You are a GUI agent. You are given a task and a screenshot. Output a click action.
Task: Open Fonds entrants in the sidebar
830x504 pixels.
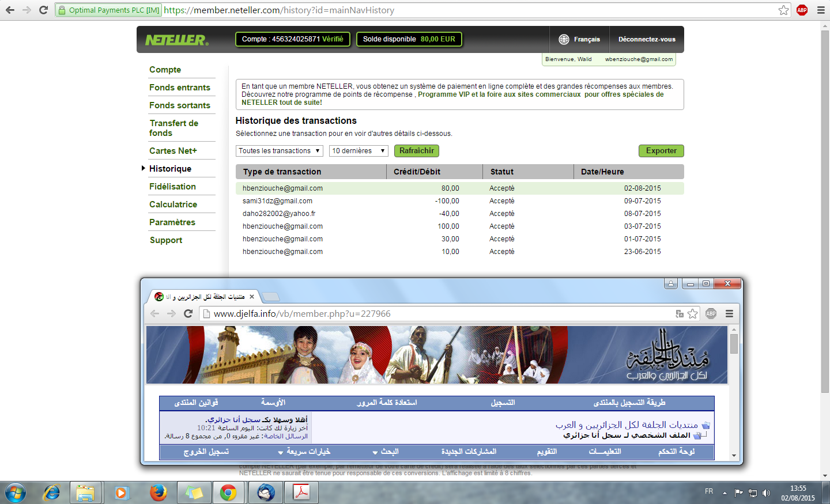point(180,88)
